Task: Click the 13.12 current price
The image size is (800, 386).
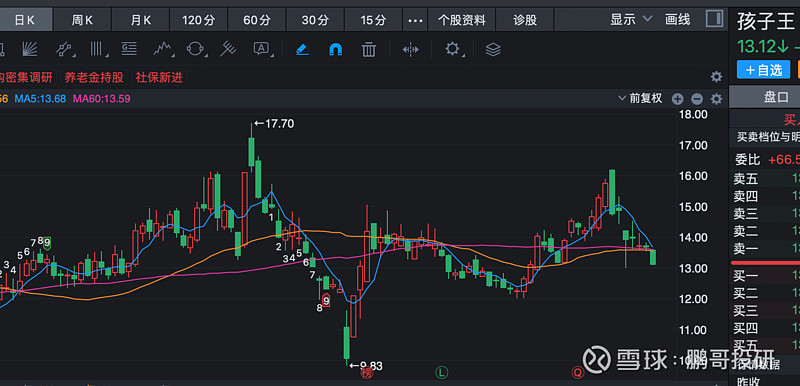Action: (757, 46)
